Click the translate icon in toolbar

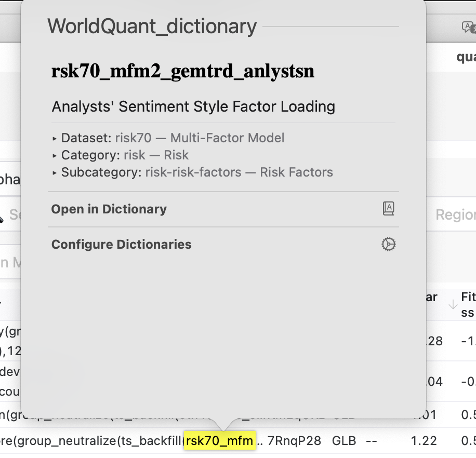click(468, 28)
